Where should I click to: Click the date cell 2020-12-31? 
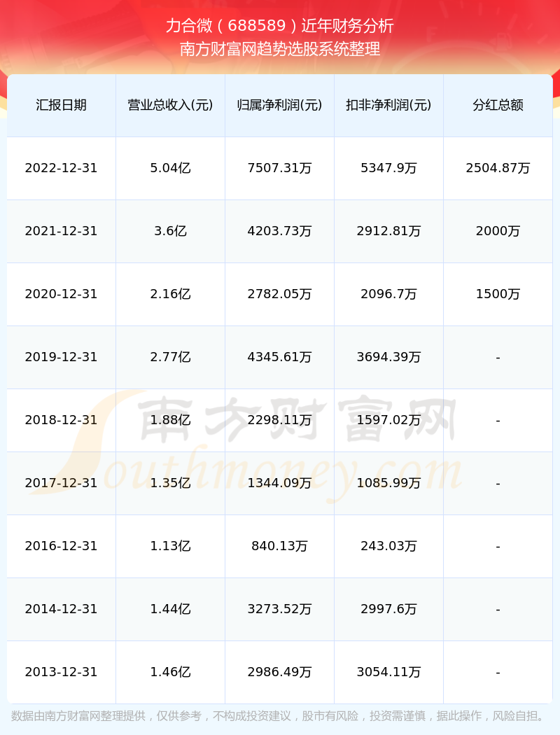point(62,294)
